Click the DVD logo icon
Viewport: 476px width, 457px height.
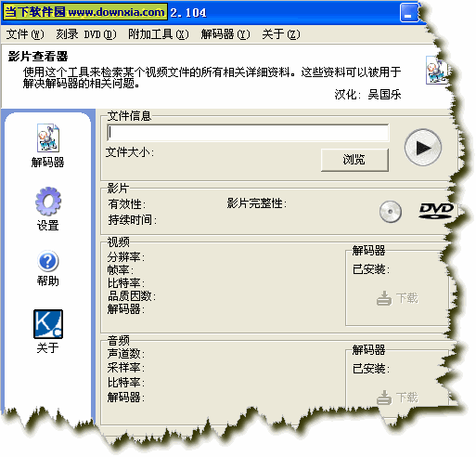pyautogui.click(x=436, y=211)
